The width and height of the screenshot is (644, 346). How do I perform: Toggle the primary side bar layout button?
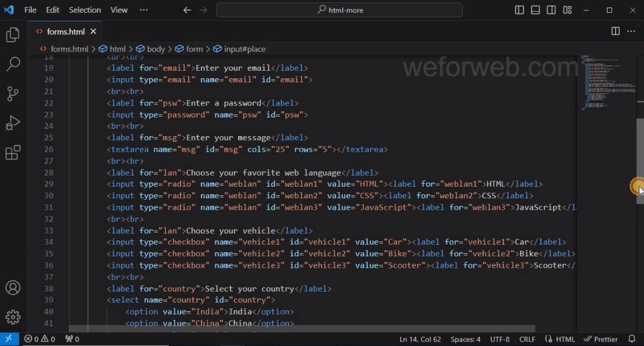point(519,10)
